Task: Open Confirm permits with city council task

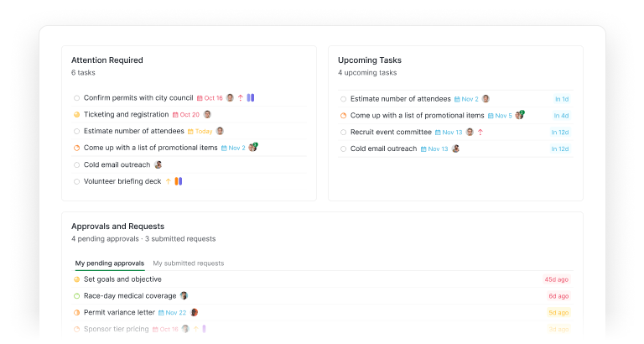Action: tap(138, 98)
